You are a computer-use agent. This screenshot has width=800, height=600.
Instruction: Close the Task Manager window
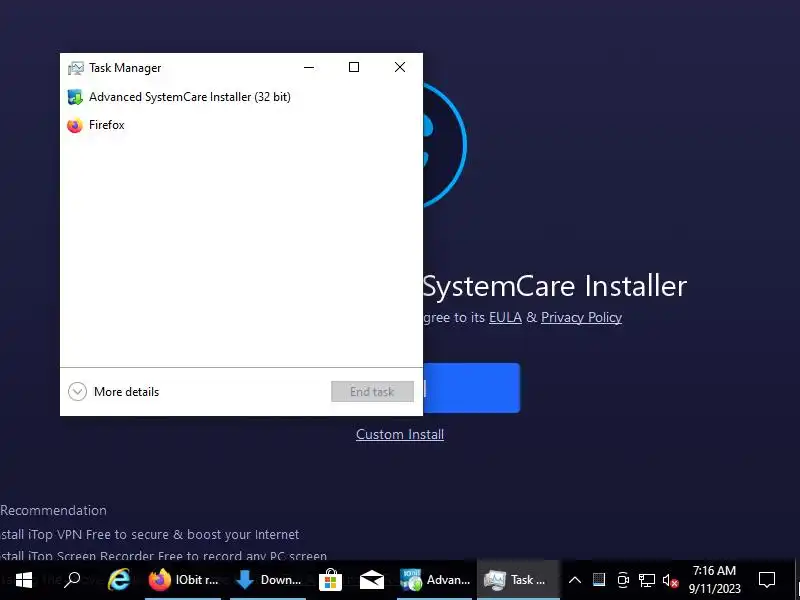[399, 67]
